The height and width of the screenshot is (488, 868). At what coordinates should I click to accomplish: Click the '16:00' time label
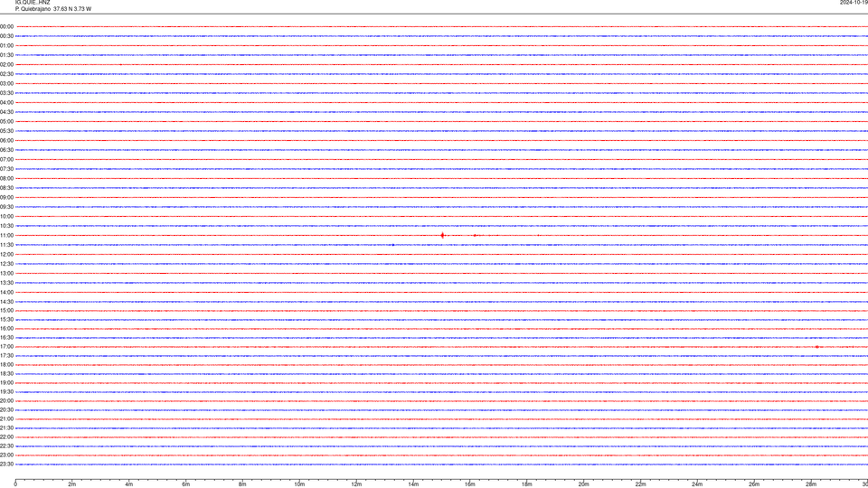pos(6,329)
